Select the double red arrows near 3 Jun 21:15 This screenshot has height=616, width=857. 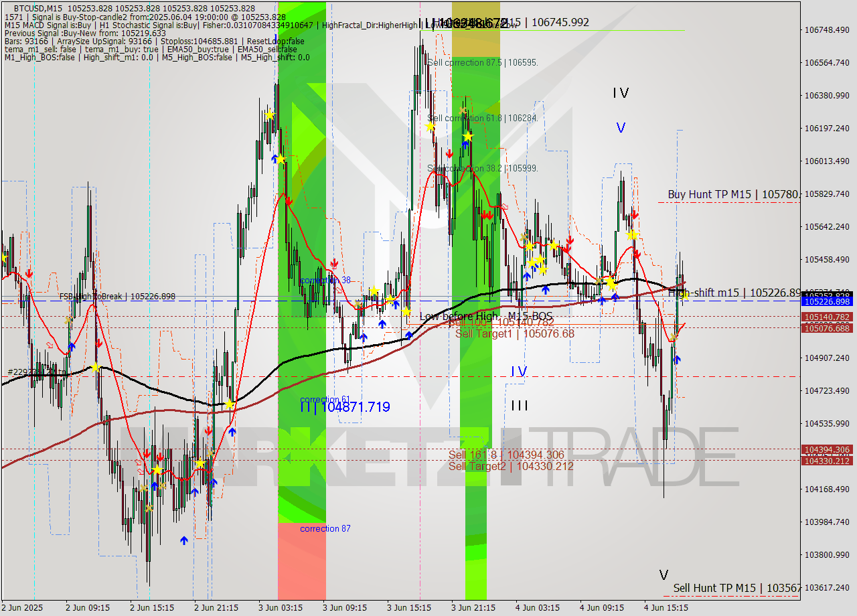pos(487,216)
